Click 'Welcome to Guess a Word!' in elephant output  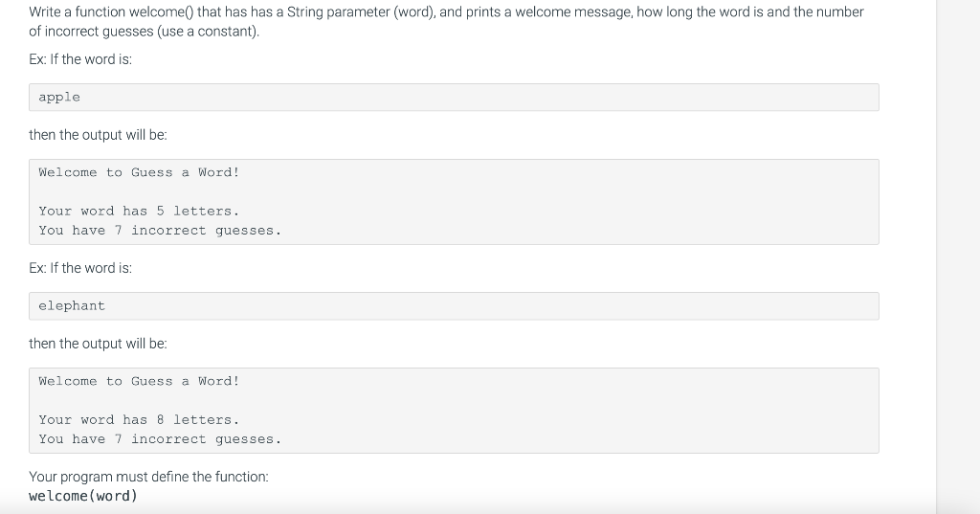pos(139,381)
